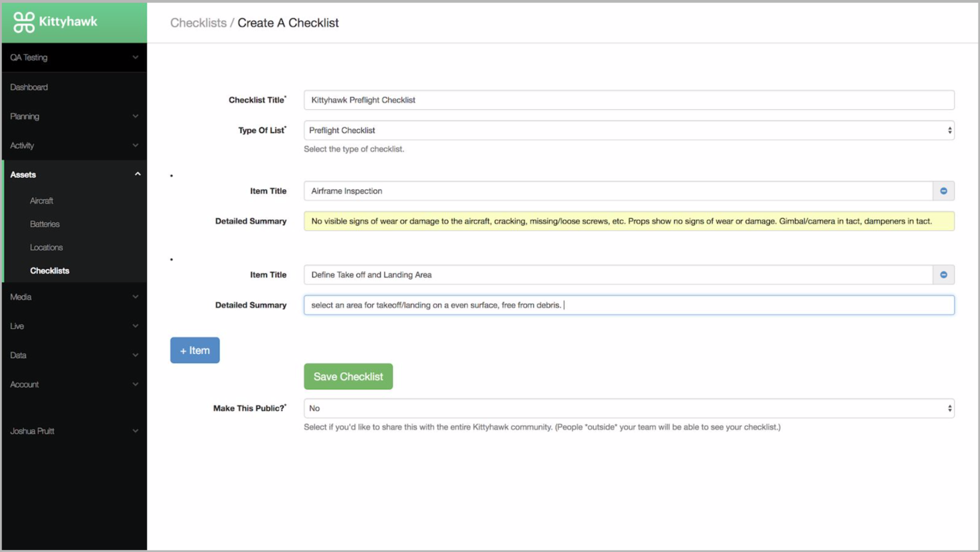980x552 pixels.
Task: Click the Checklist Title input field
Action: (x=629, y=100)
